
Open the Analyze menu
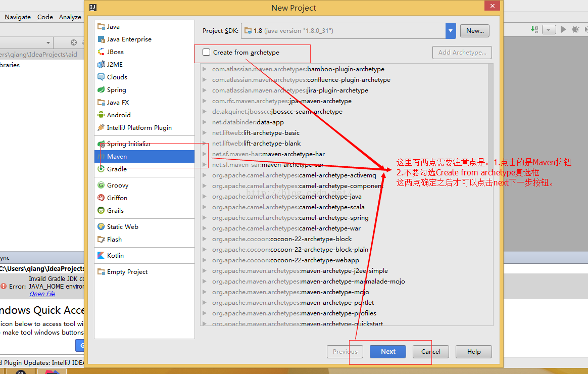(x=70, y=17)
